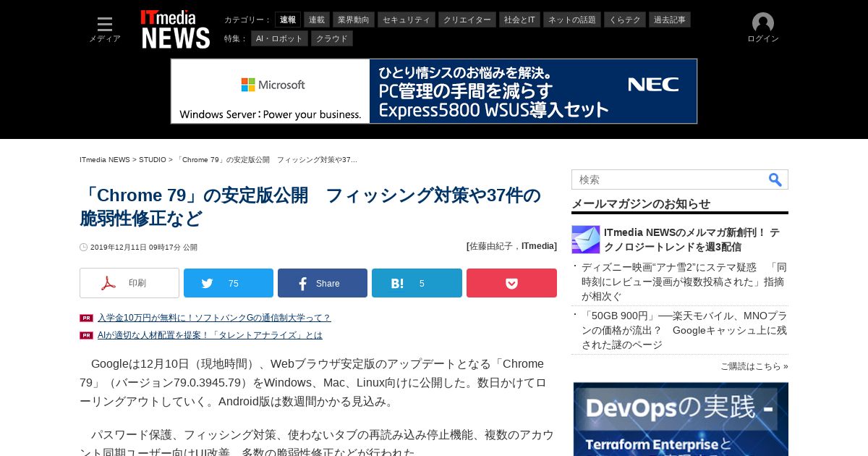The image size is (868, 456).
Task: Bookmark on Hatena B! button
Action: [x=417, y=283]
